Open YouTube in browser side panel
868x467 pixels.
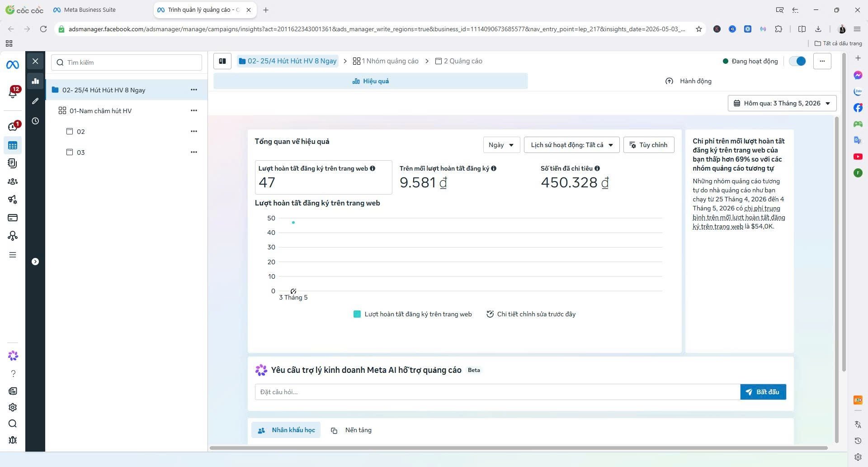coord(858,157)
